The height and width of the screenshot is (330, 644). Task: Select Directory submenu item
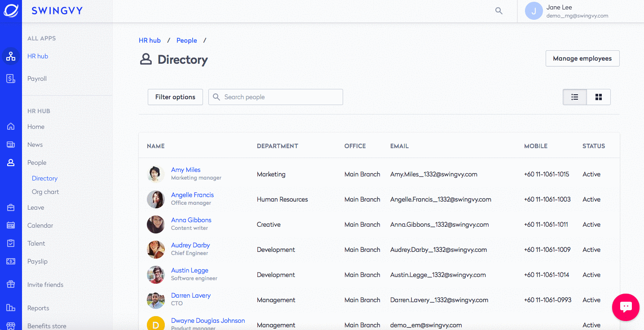click(45, 178)
